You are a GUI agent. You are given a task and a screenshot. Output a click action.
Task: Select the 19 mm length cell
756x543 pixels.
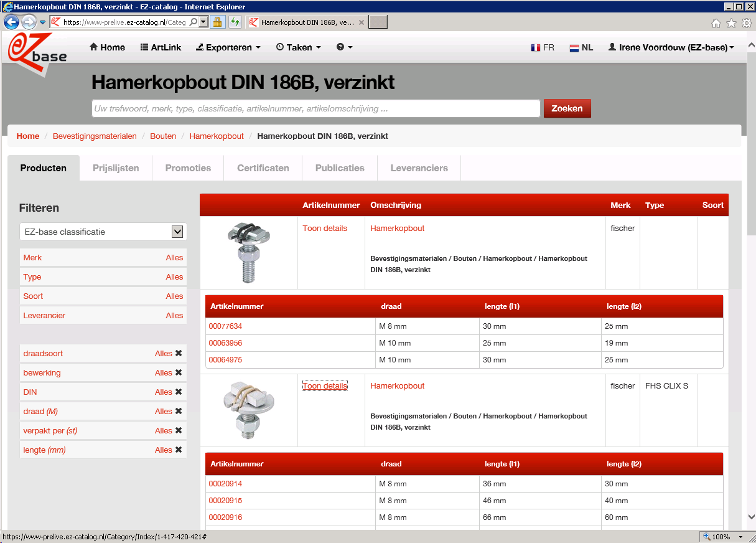(x=662, y=343)
